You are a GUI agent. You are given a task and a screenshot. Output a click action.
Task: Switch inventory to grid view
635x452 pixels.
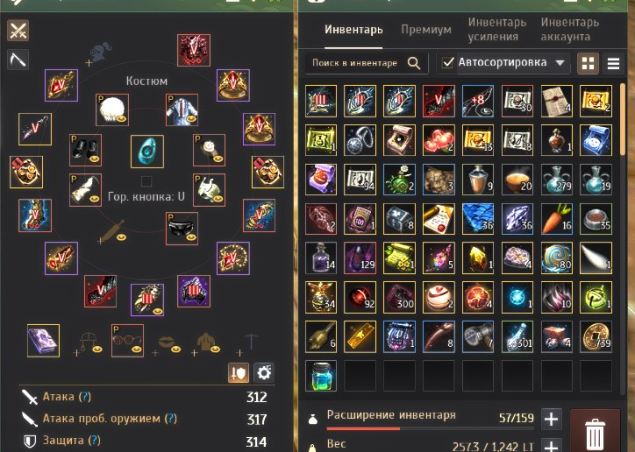tap(588, 63)
